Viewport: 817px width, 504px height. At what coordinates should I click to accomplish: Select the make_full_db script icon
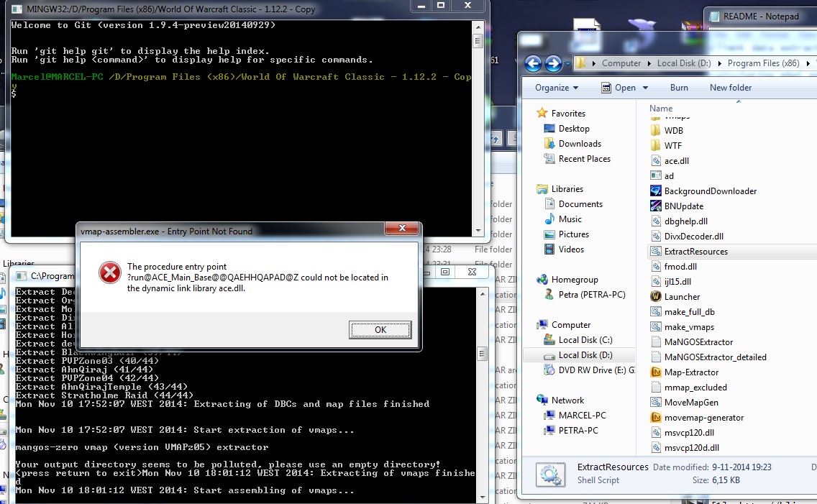[x=656, y=311]
